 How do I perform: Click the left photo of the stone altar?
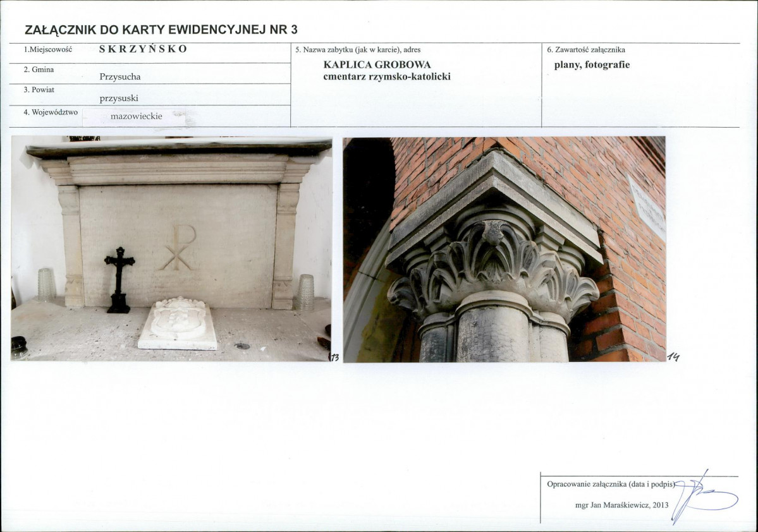pyautogui.click(x=171, y=248)
